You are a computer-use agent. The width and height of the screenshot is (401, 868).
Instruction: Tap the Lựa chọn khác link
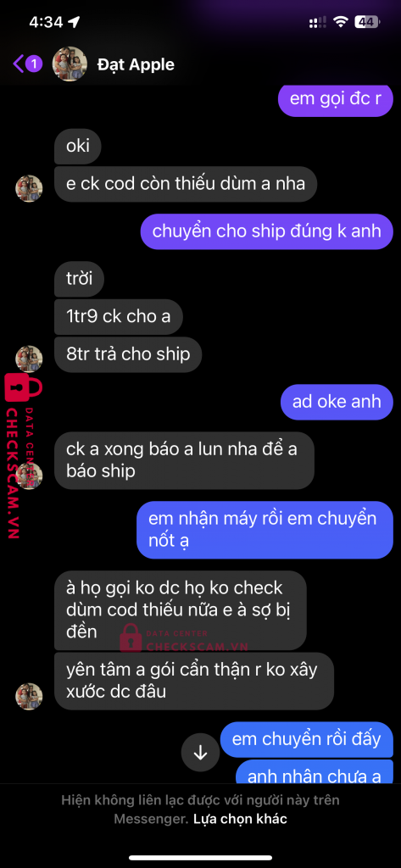click(x=240, y=818)
